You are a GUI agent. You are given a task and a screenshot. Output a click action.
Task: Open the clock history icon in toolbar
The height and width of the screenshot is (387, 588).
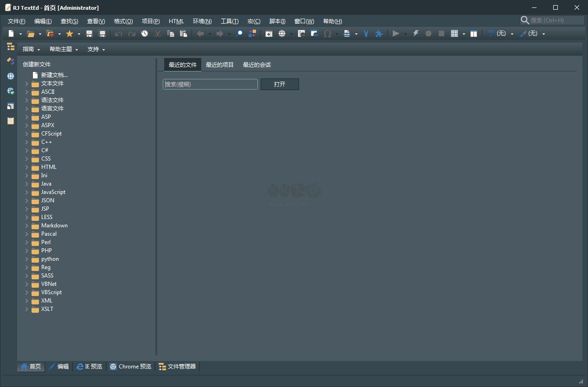pos(145,33)
